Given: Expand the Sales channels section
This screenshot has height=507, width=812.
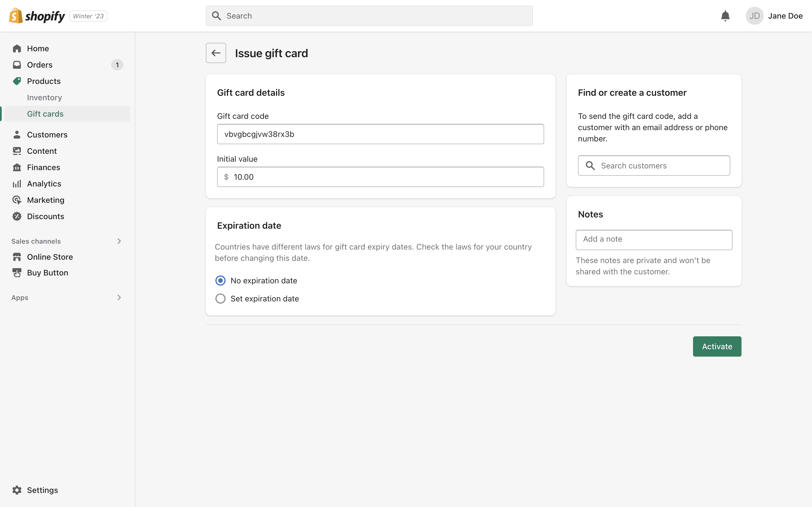Looking at the screenshot, I should [119, 241].
